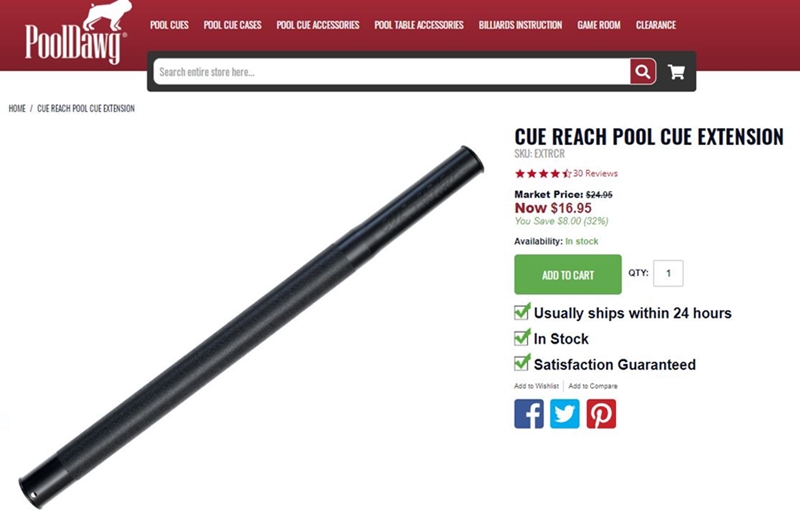Click the star rating icons

point(543,174)
